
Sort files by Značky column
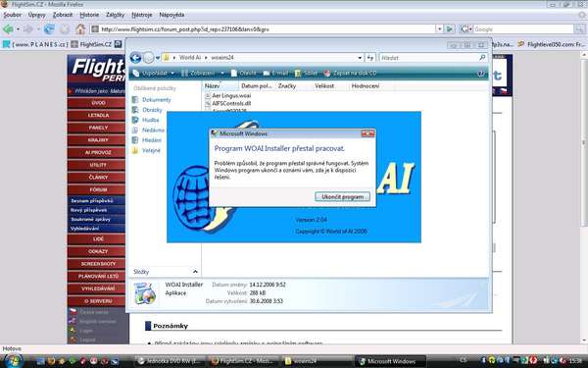[293, 86]
